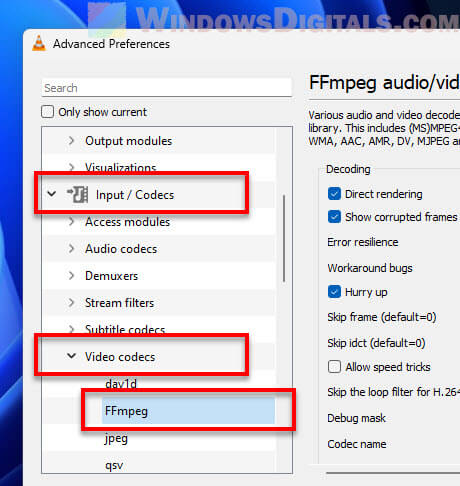Select Visualizations in the tree
The image size is (460, 486).
(121, 167)
